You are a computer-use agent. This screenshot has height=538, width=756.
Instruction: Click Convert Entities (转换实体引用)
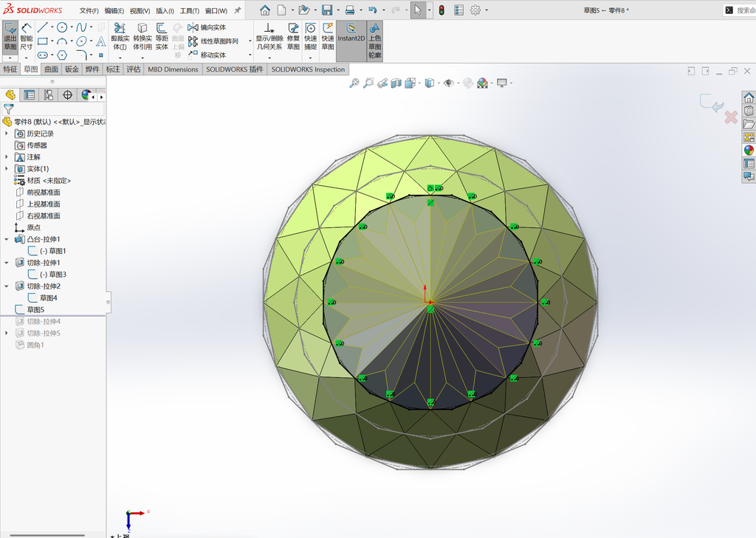click(x=142, y=37)
